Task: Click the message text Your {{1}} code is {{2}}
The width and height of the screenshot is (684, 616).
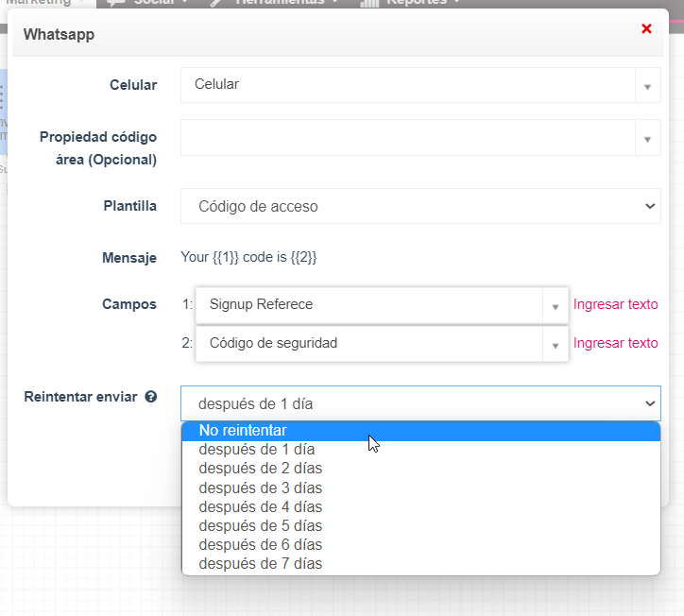Action: pyautogui.click(x=248, y=257)
